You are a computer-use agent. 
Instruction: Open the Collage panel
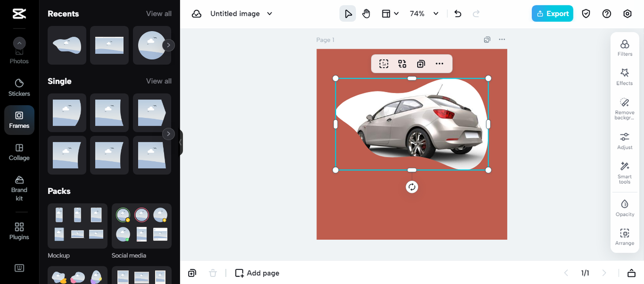point(19,152)
